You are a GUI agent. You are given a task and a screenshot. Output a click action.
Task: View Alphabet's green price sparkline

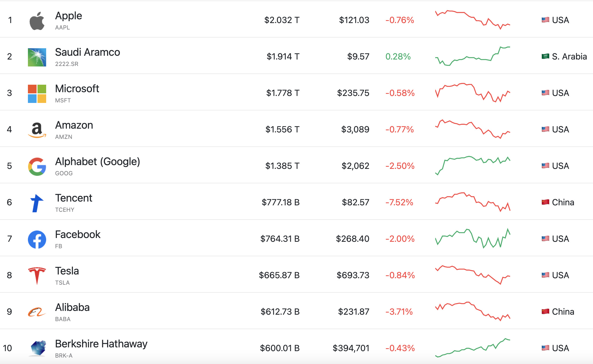click(473, 166)
